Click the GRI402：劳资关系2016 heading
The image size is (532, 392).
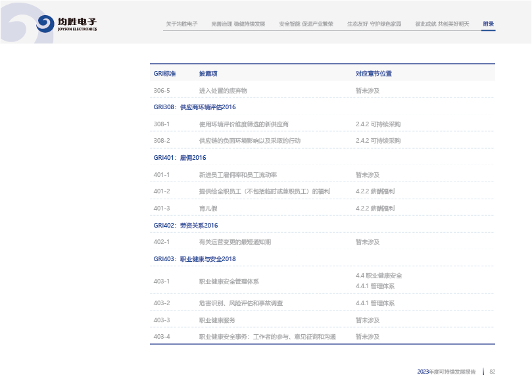pos(185,226)
